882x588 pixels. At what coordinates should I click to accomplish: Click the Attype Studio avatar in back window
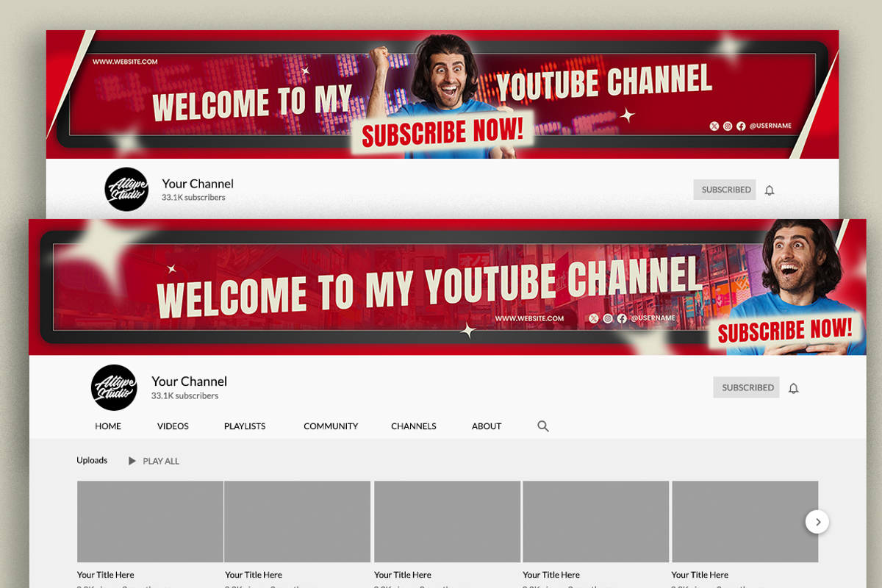126,190
